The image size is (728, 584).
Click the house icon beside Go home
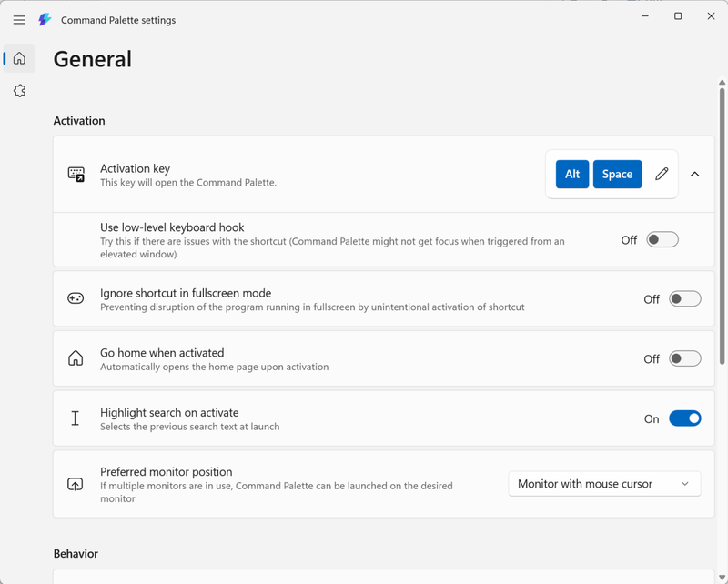click(76, 358)
